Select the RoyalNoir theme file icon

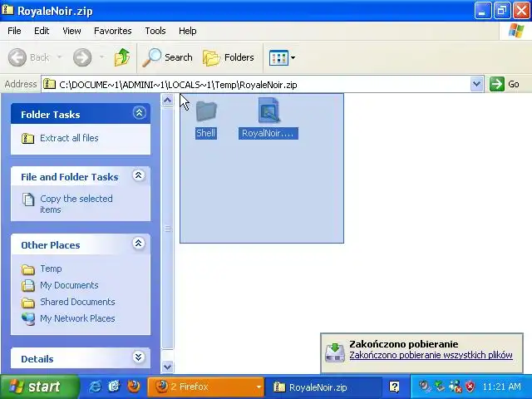pos(268,111)
